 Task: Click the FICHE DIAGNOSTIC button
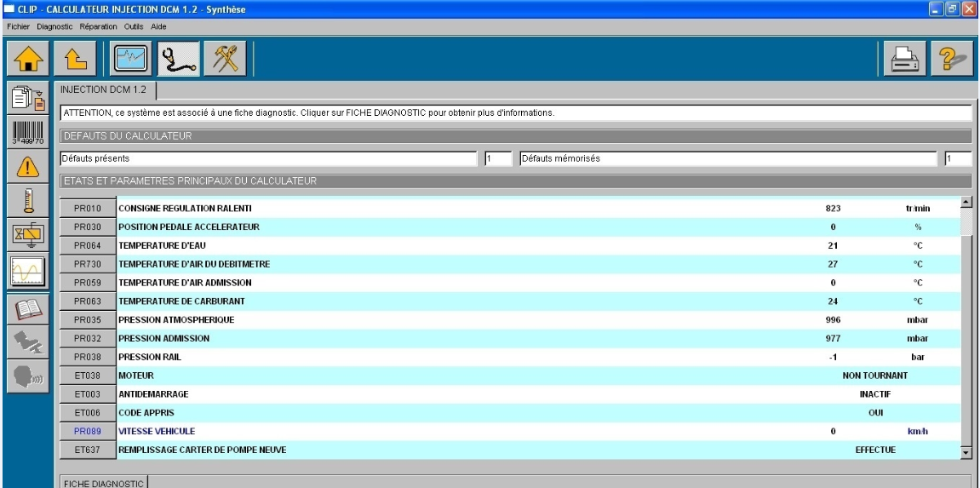(103, 483)
